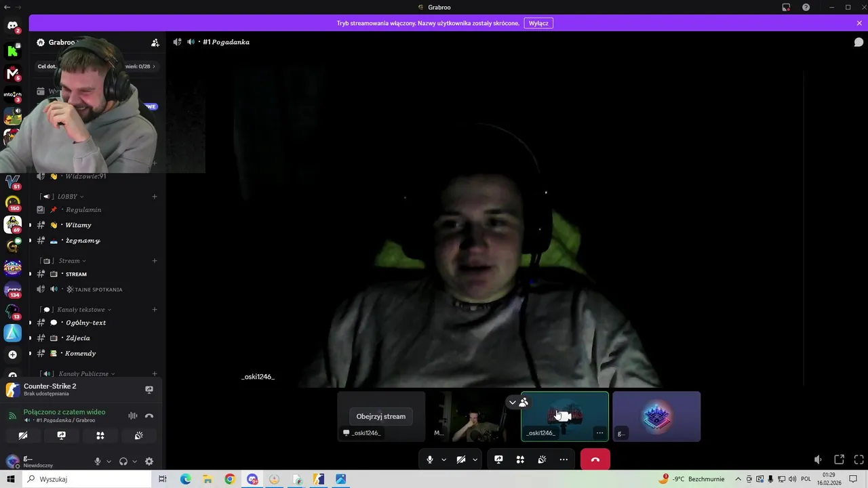Hang up with the red disconnect button
Image resolution: width=868 pixels, height=488 pixels.
pos(595,460)
